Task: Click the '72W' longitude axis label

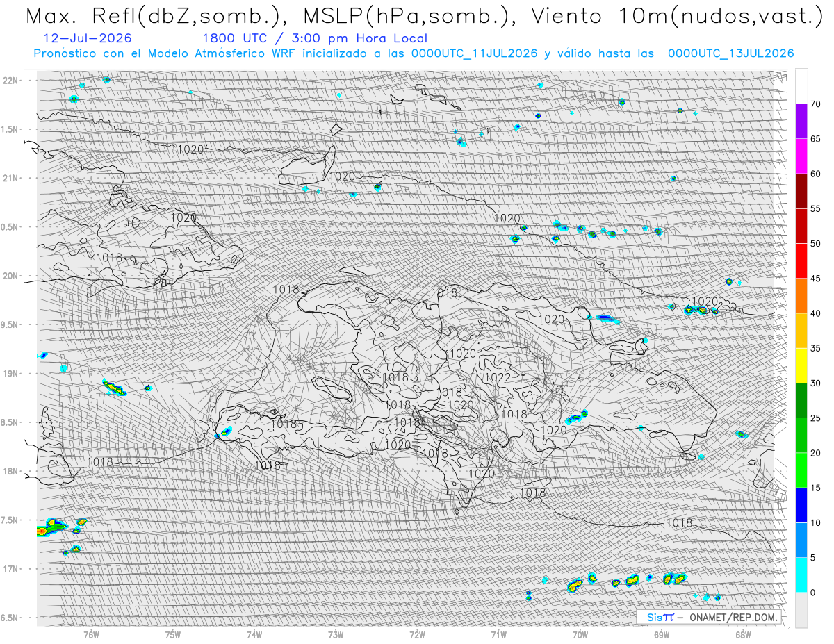Action: click(x=417, y=634)
